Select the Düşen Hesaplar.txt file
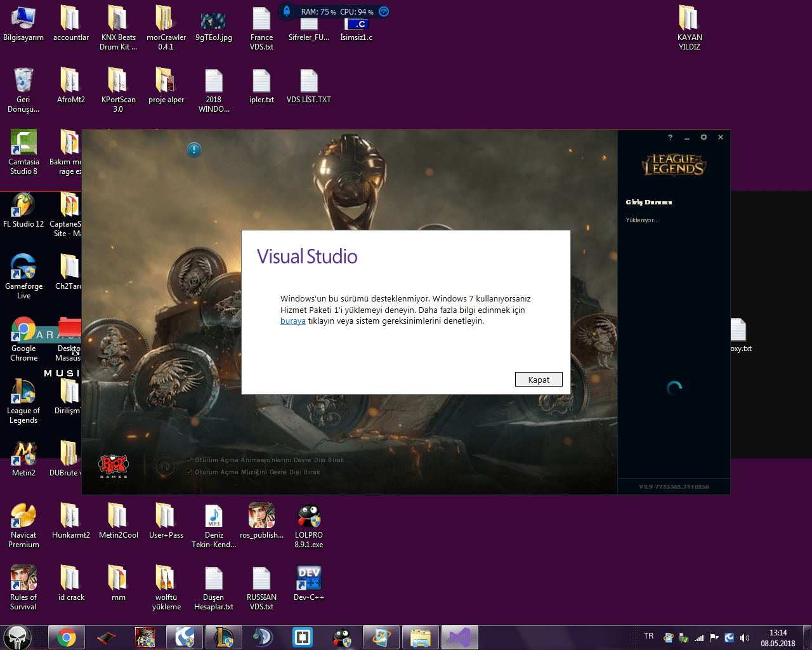Screen dimensions: 812x650 214,588
